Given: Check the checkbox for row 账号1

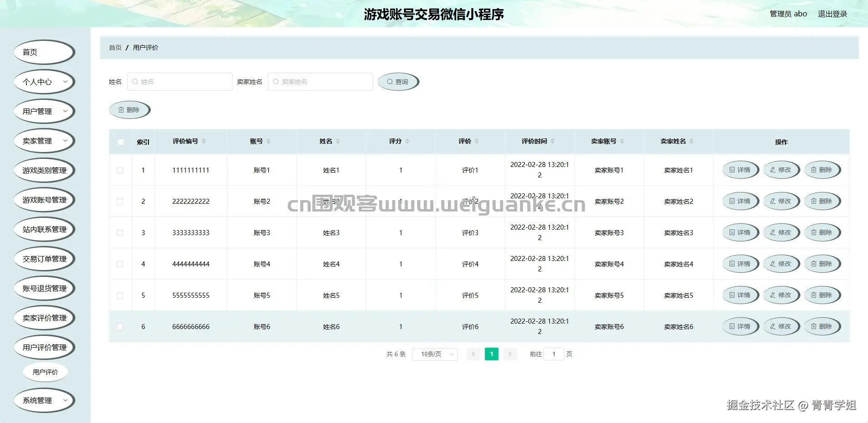Looking at the screenshot, I should tap(120, 170).
